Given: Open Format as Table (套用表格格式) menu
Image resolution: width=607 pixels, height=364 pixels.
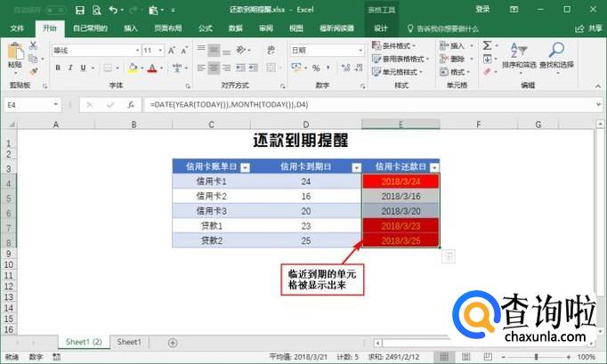Looking at the screenshot, I should pos(401,59).
